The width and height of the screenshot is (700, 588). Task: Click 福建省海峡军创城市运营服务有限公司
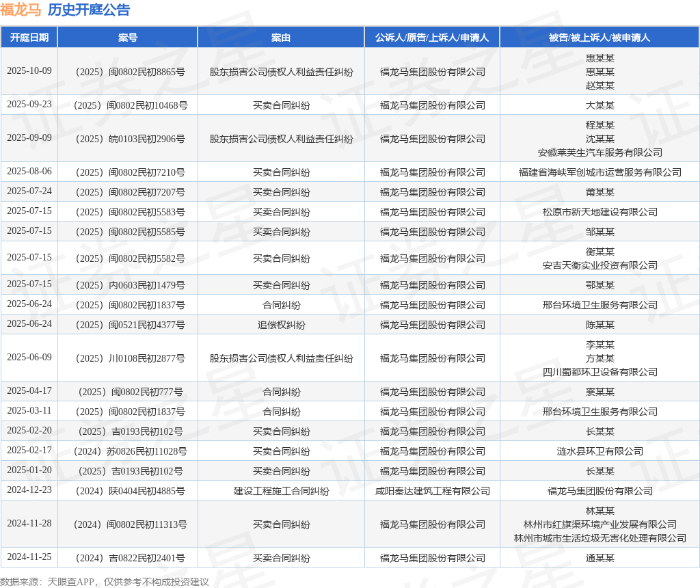[x=600, y=172]
